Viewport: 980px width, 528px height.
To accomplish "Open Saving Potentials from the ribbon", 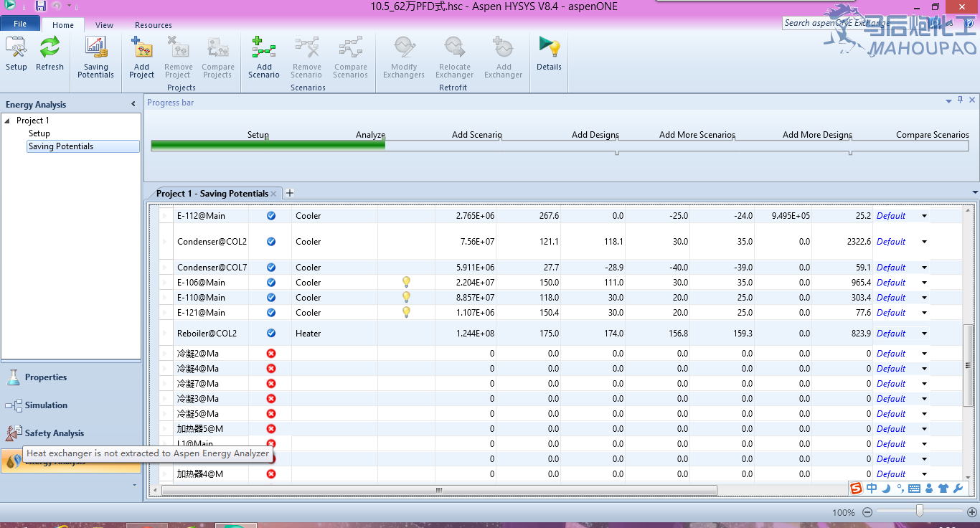I will click(95, 57).
